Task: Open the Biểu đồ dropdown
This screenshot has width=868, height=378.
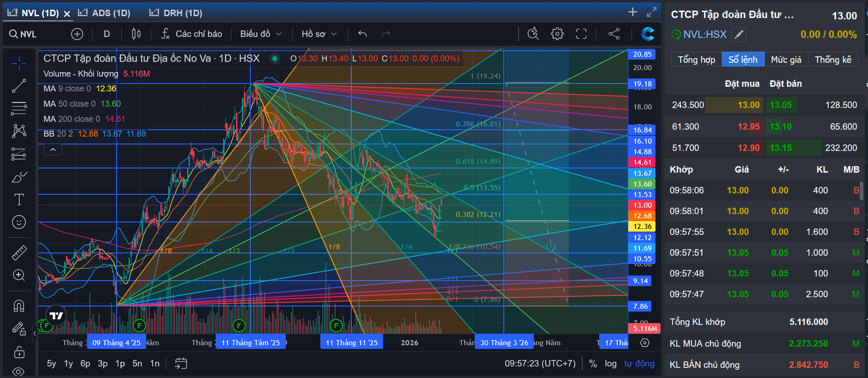Action: pos(260,34)
